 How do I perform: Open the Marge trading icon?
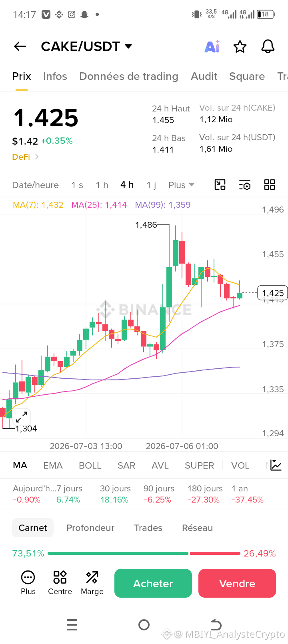(92, 582)
